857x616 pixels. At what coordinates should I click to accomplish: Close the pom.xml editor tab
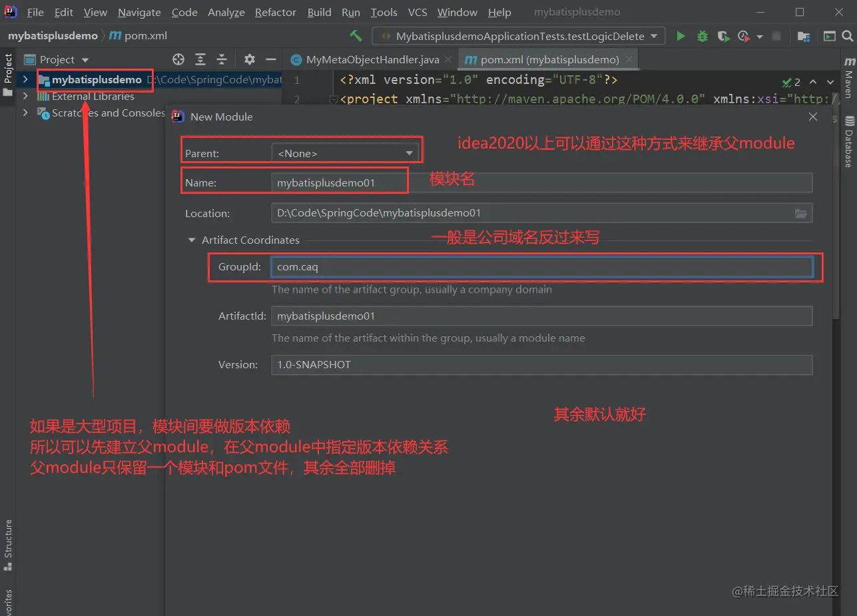tap(629, 60)
